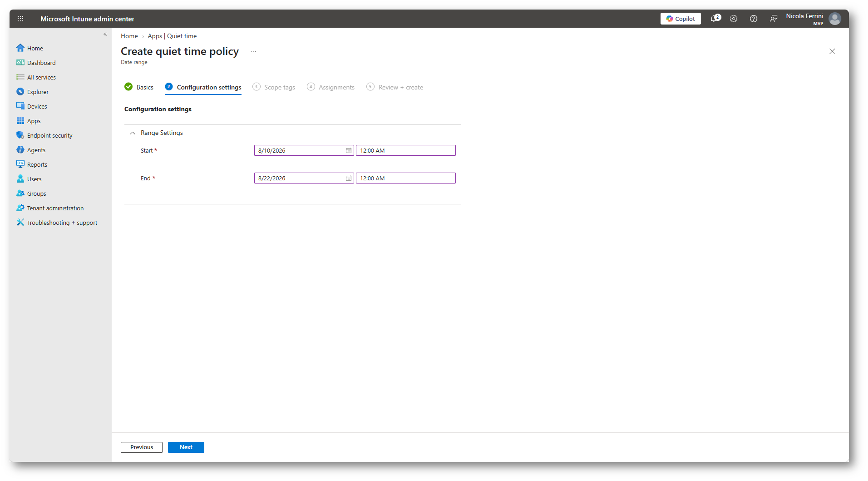The image size is (868, 481).
Task: Click the Apps grid icon in the sidebar
Action: coord(20,120)
